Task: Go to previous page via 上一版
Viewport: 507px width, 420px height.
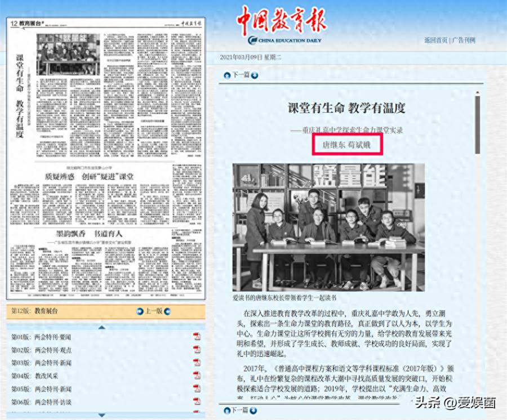Action: pyautogui.click(x=154, y=311)
